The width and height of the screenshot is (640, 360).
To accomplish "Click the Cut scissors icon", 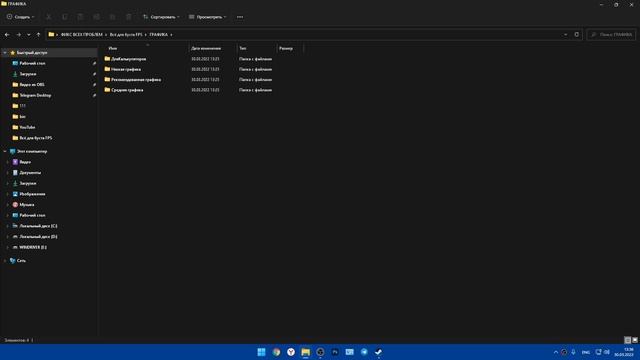I will coord(49,17).
